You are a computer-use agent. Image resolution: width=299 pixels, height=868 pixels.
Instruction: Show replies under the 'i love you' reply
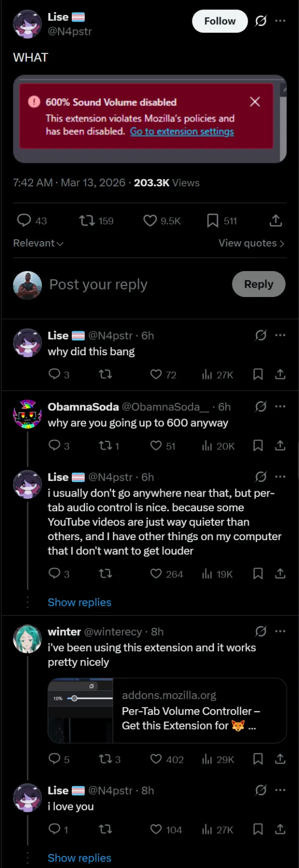coord(79,858)
